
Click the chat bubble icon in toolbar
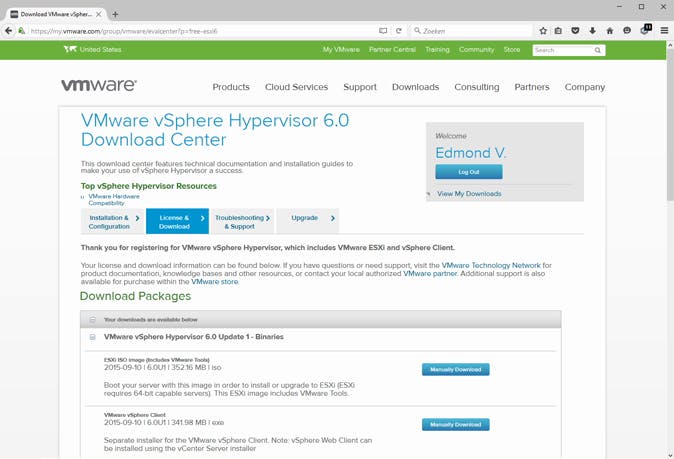click(x=627, y=31)
